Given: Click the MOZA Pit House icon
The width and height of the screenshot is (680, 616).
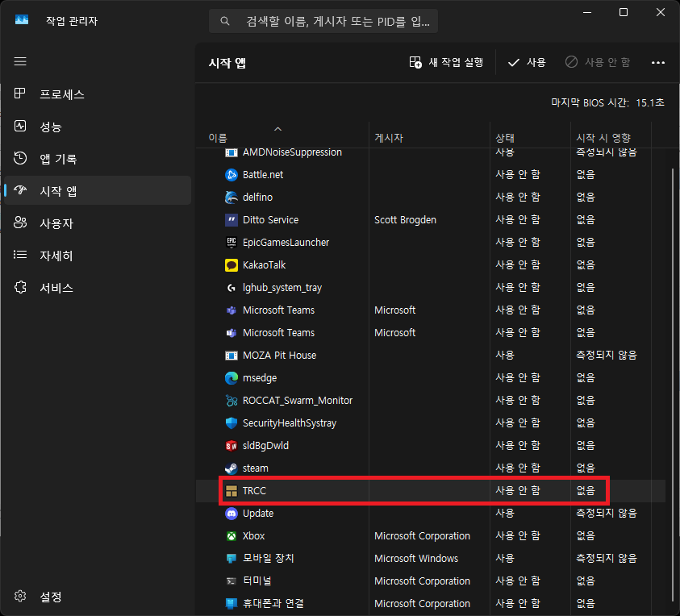Looking at the screenshot, I should tap(232, 356).
